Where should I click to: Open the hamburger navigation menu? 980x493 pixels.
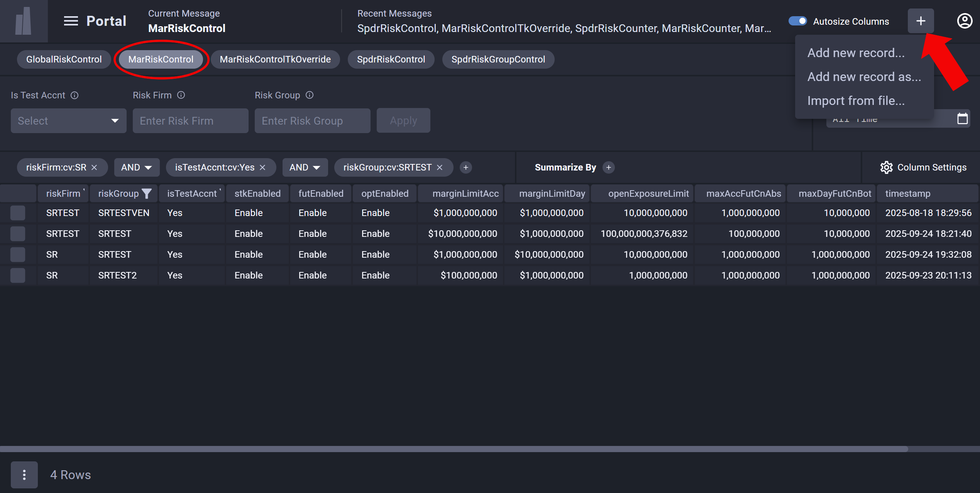point(71,21)
